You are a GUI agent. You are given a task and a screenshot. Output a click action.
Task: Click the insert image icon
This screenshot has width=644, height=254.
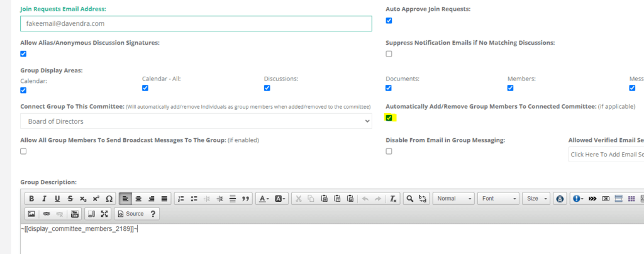click(31, 214)
